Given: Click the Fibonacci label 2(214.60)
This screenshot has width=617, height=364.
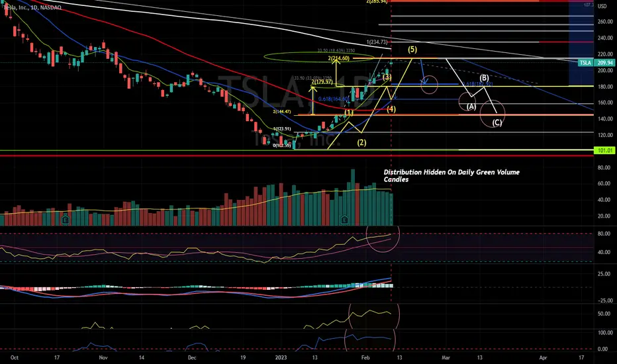Looking at the screenshot, I should click(x=338, y=58).
